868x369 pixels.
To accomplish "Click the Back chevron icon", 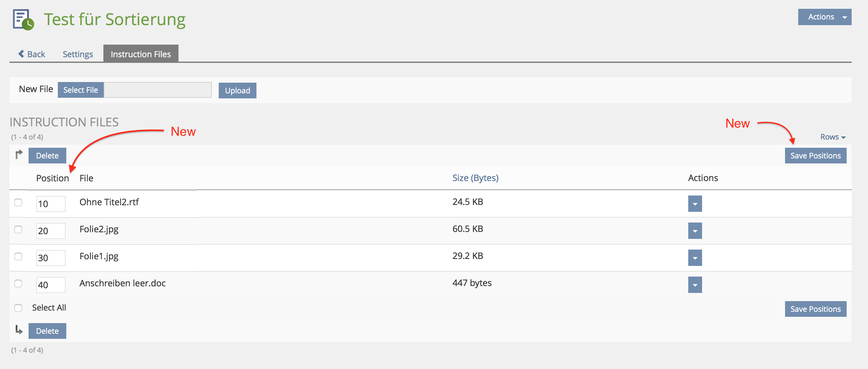I will click(21, 54).
